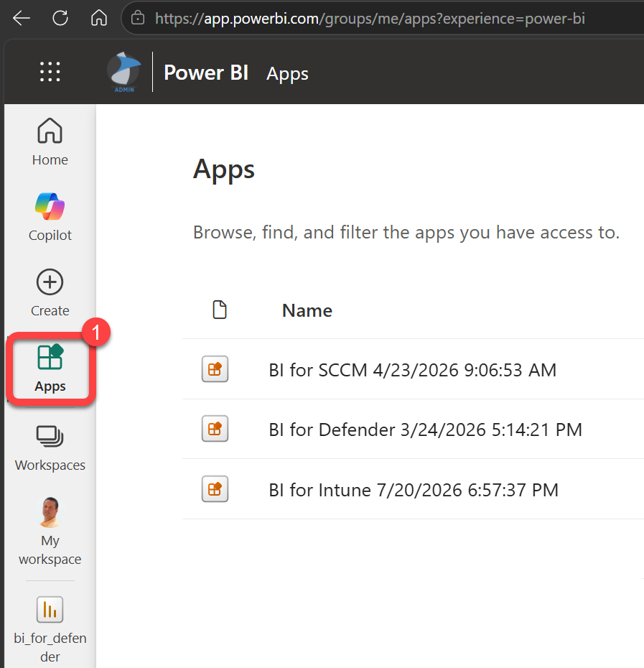Open BI for Defender 3/24/2026 5:14:21 PM

[425, 430]
